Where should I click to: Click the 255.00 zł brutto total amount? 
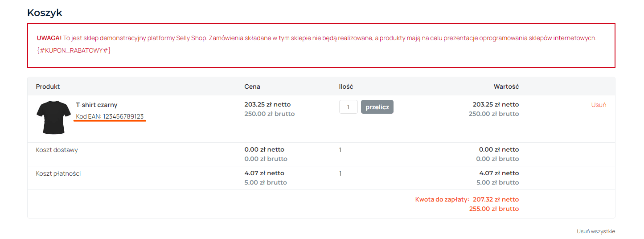(x=494, y=209)
